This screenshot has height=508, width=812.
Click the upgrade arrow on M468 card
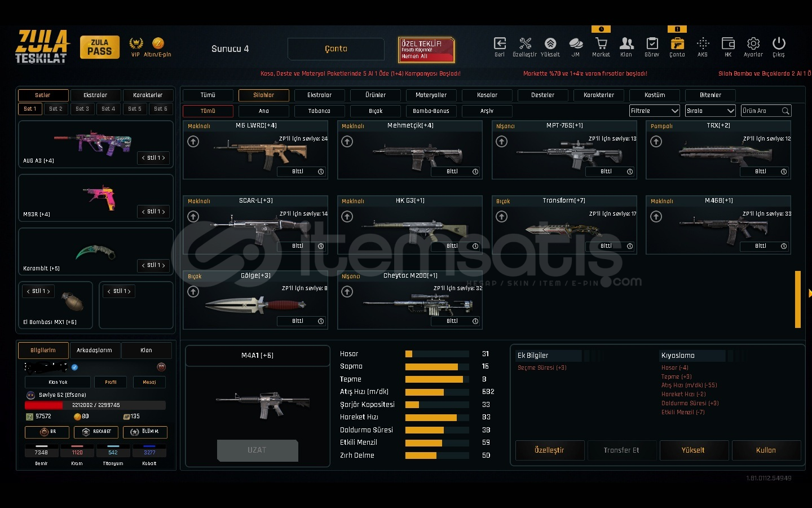pyautogui.click(x=656, y=217)
